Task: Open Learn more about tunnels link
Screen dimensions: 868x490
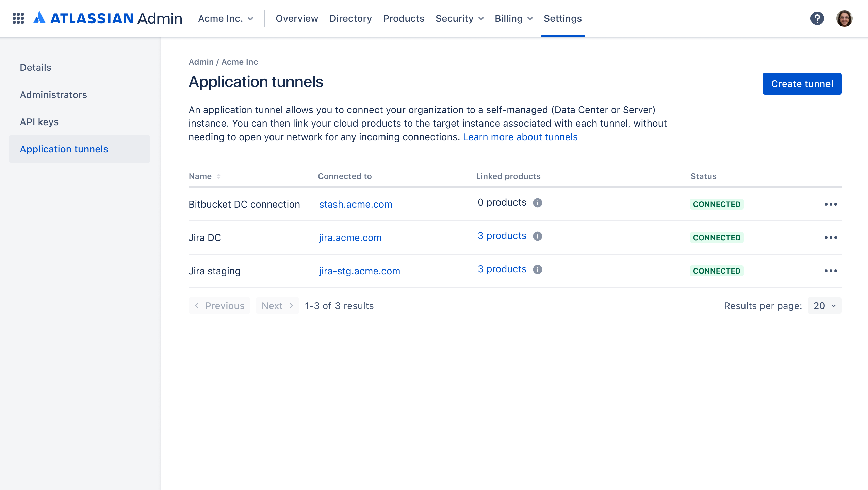Action: (520, 137)
